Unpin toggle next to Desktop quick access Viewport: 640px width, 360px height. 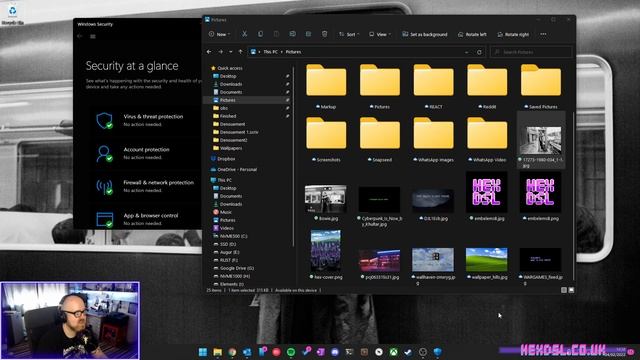(288, 76)
